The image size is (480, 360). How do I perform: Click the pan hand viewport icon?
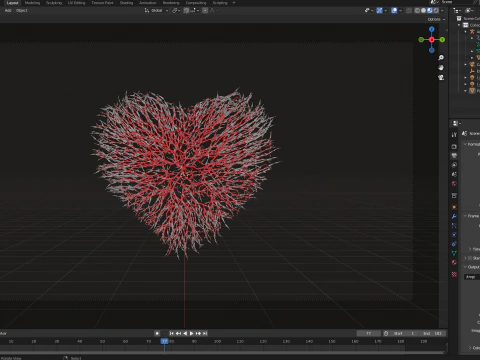point(441,68)
